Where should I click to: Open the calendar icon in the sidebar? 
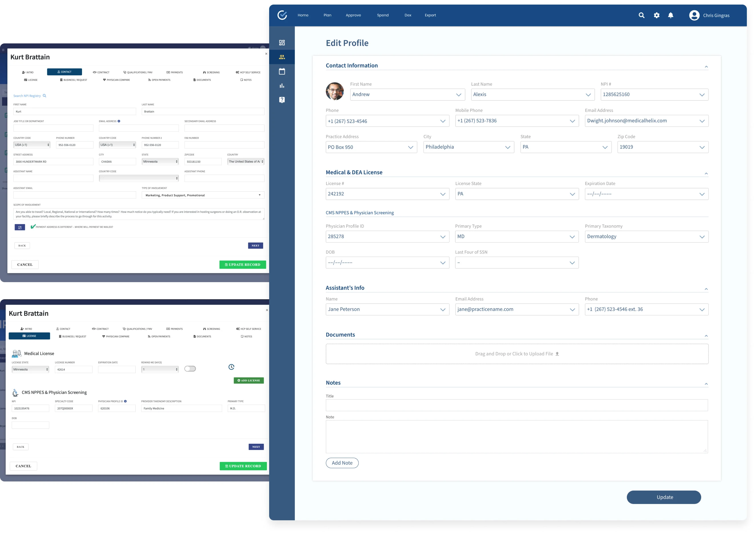click(x=282, y=71)
